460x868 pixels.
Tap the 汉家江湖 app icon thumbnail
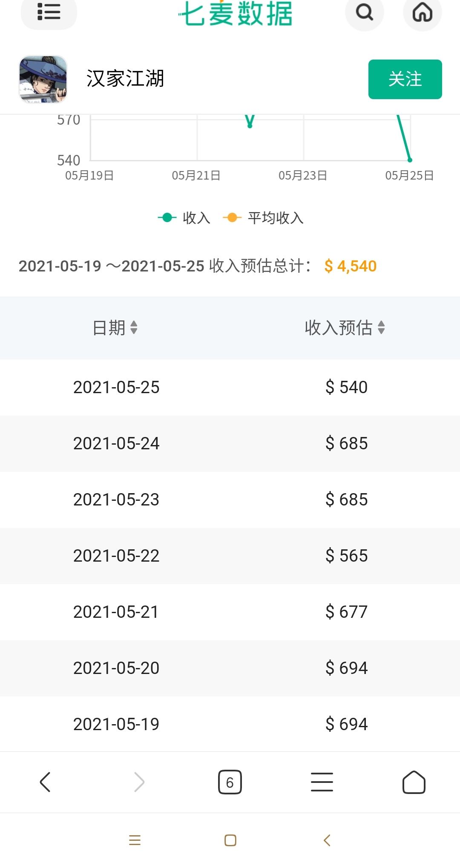tap(43, 79)
